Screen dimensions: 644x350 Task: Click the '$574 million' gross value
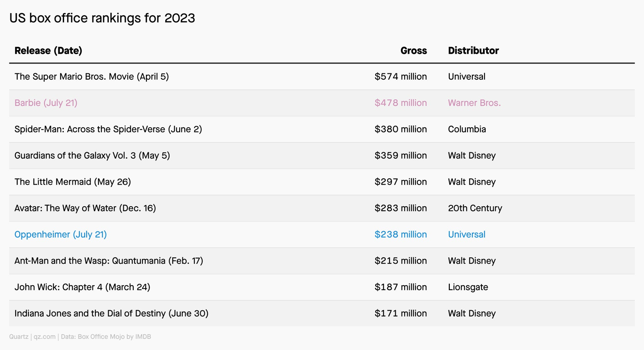pos(401,77)
